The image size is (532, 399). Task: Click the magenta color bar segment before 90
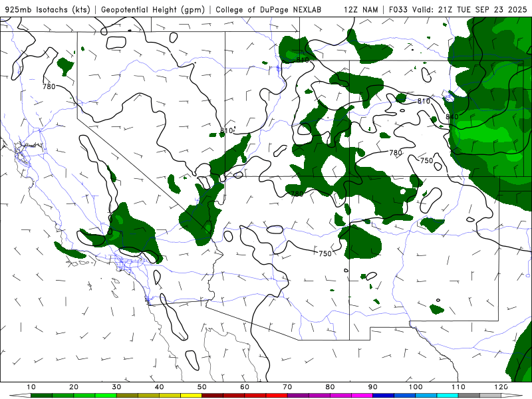[x=362, y=396]
